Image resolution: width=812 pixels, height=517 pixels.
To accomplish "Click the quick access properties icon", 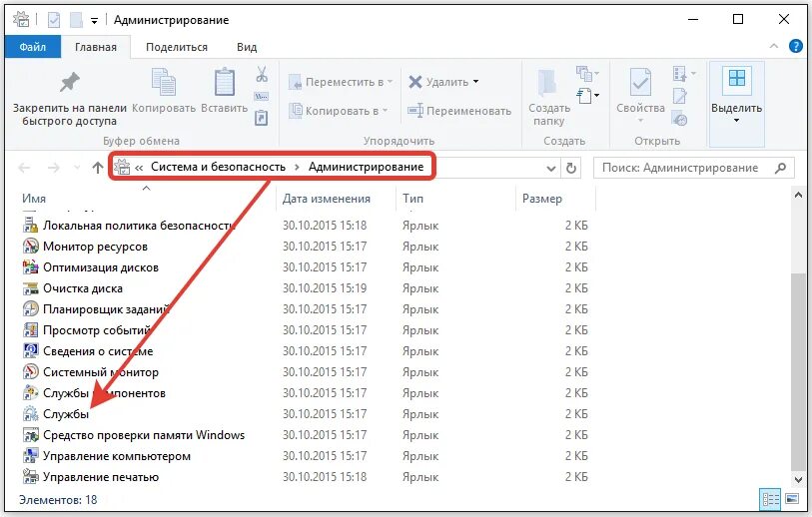I will click(54, 20).
